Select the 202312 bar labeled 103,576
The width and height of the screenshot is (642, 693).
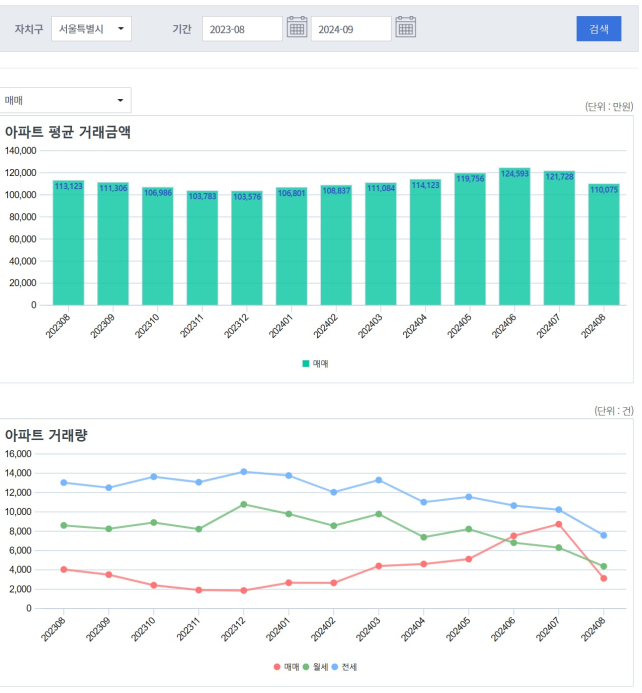point(247,248)
